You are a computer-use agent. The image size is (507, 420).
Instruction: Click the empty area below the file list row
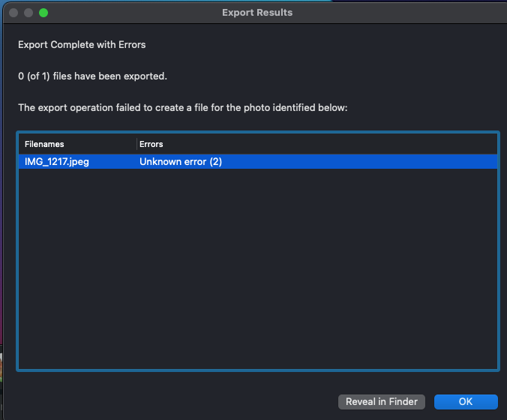[x=257, y=270]
